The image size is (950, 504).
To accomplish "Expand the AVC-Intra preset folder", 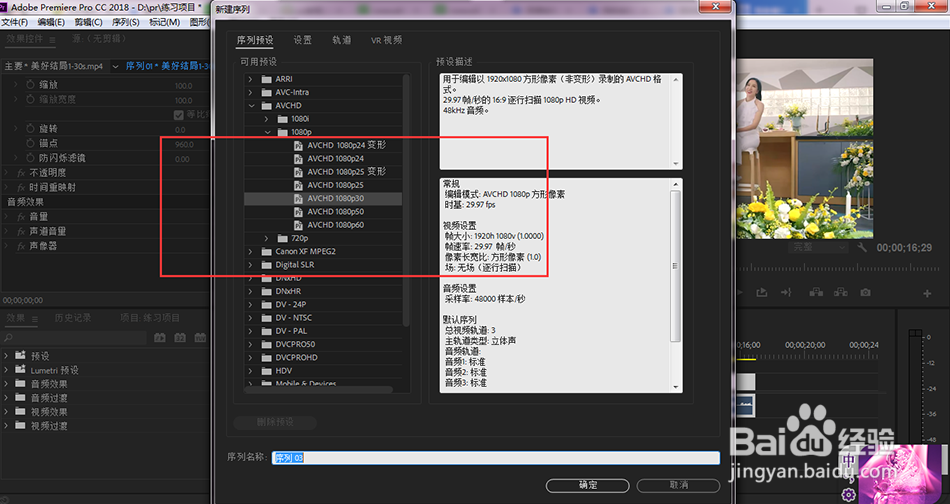I will (251, 92).
